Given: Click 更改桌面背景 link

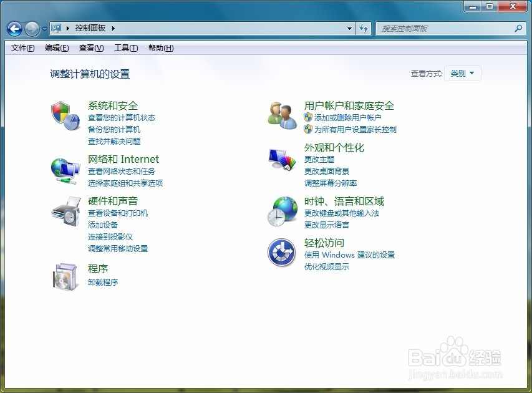Looking at the screenshot, I should [327, 172].
